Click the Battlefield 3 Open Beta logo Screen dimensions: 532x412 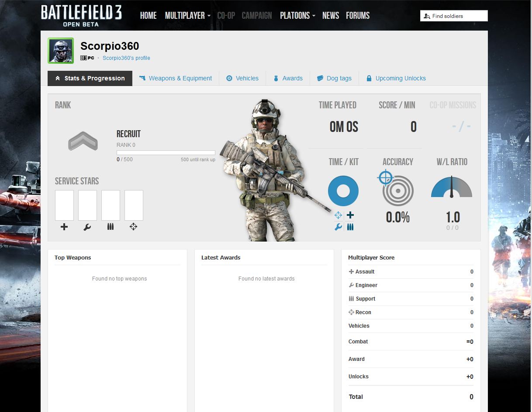(x=81, y=16)
